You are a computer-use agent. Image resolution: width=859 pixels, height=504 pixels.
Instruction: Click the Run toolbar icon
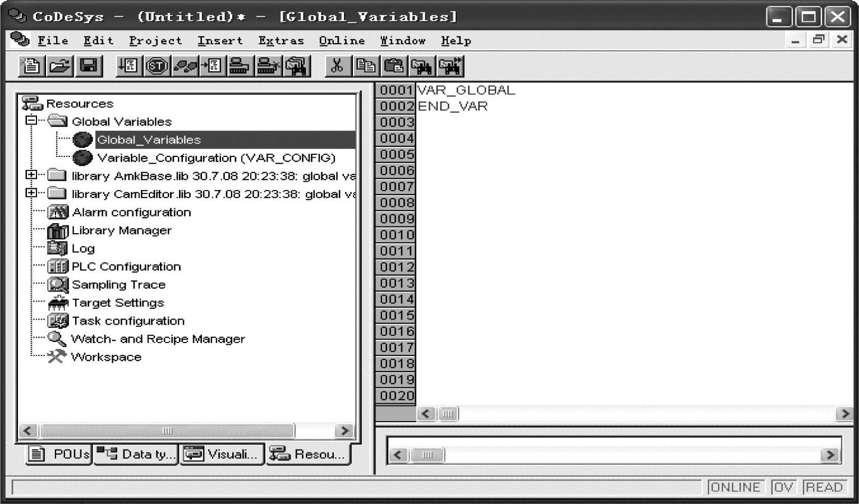[x=128, y=66]
